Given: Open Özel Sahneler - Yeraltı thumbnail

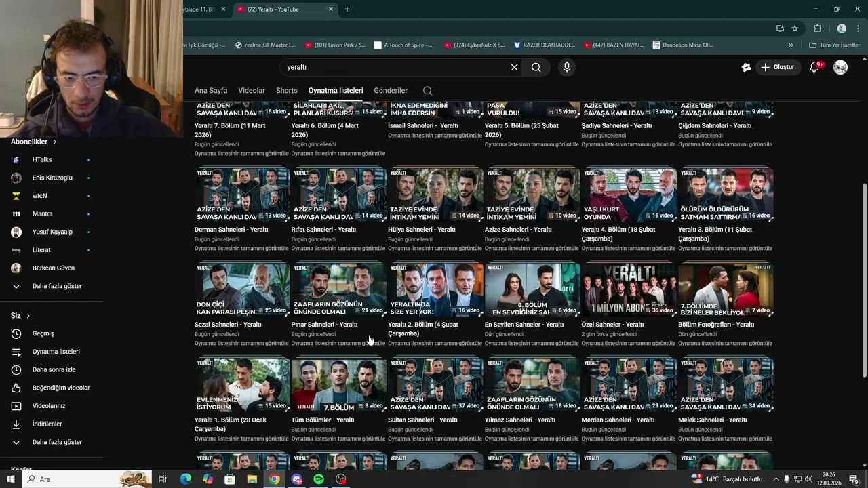Looking at the screenshot, I should (629, 290).
